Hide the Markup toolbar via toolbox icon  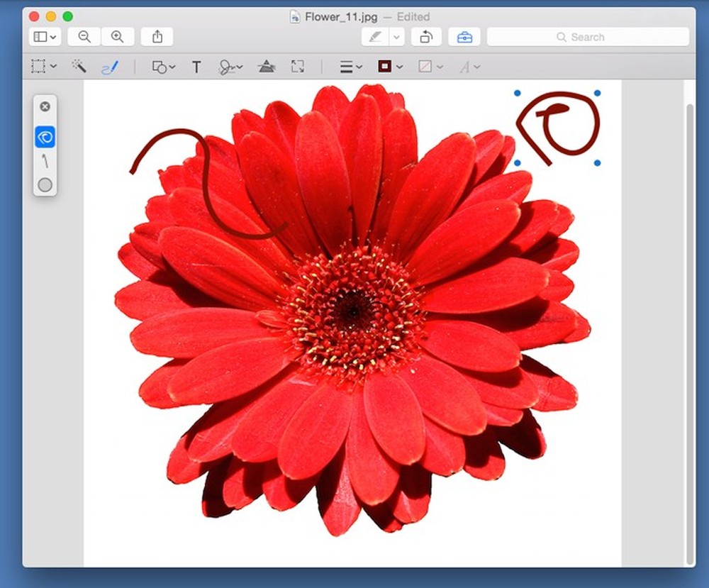(x=464, y=37)
